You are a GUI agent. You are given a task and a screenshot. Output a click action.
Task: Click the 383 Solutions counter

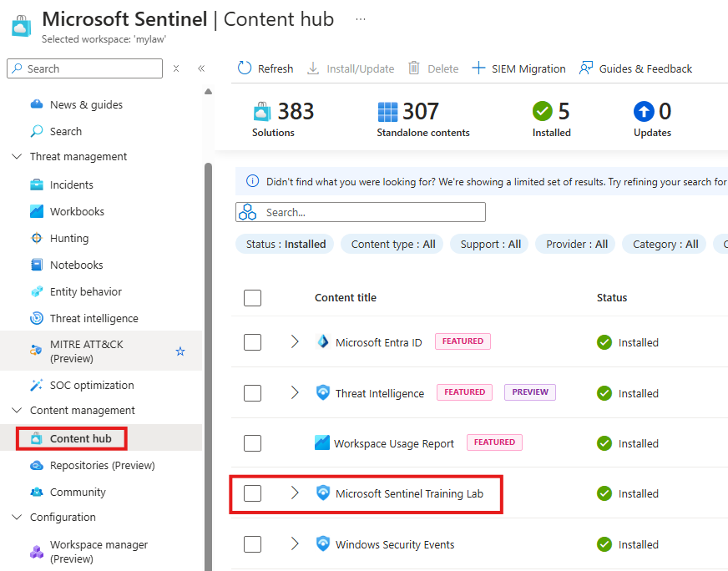point(283,119)
